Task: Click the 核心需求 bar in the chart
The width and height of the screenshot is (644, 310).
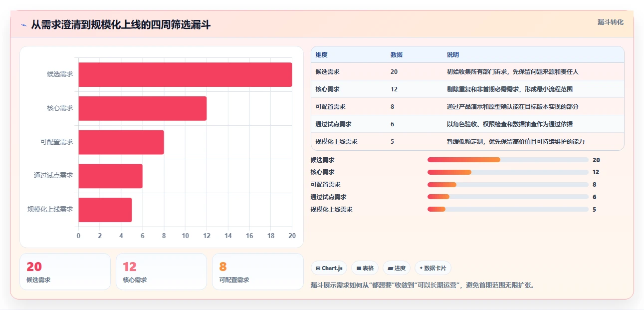Action: [142, 108]
